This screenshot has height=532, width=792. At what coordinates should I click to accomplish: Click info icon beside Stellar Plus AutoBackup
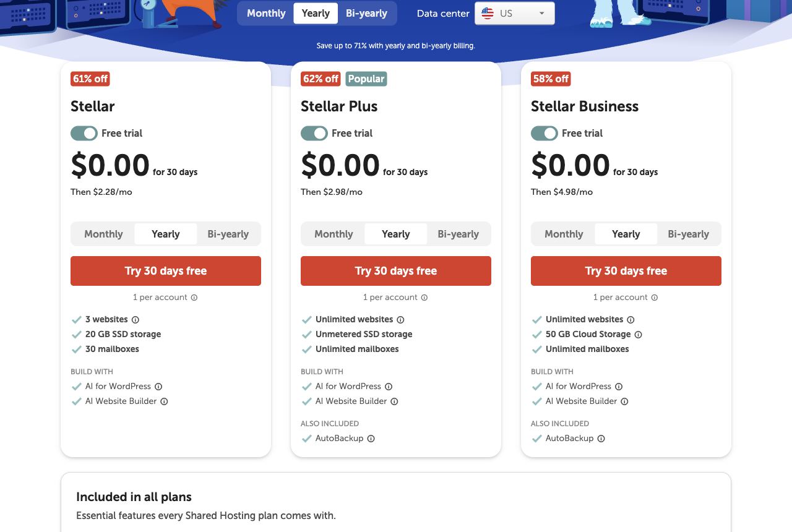(x=371, y=439)
